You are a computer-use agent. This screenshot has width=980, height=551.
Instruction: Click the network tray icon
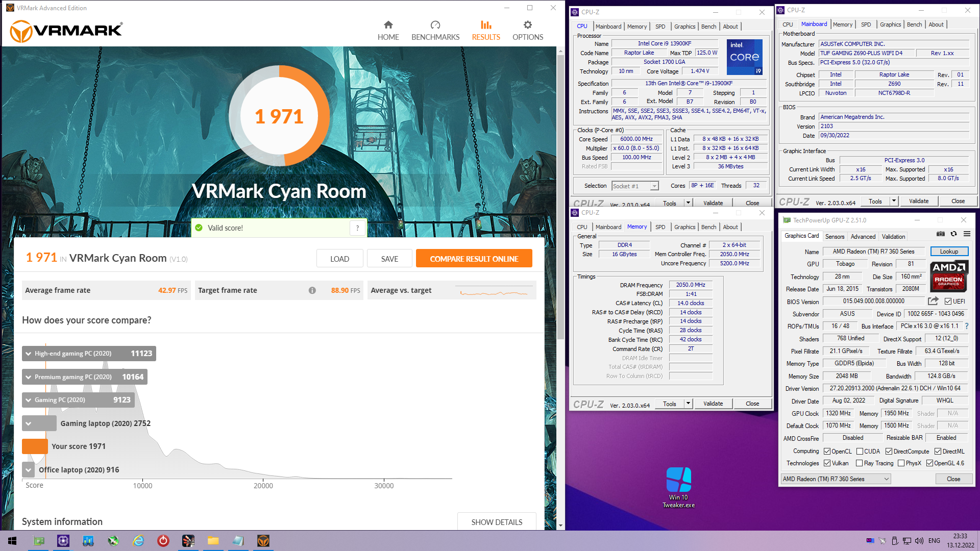(907, 541)
